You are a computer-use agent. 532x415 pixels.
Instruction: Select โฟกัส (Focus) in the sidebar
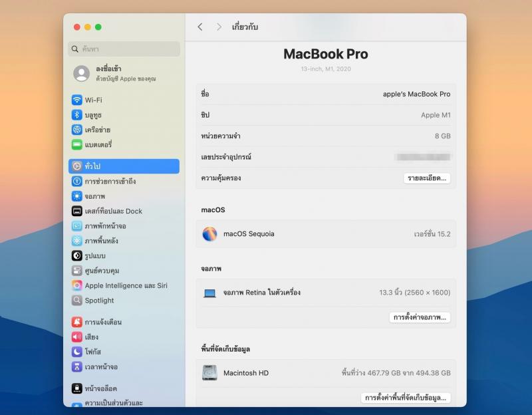pyautogui.click(x=124, y=352)
